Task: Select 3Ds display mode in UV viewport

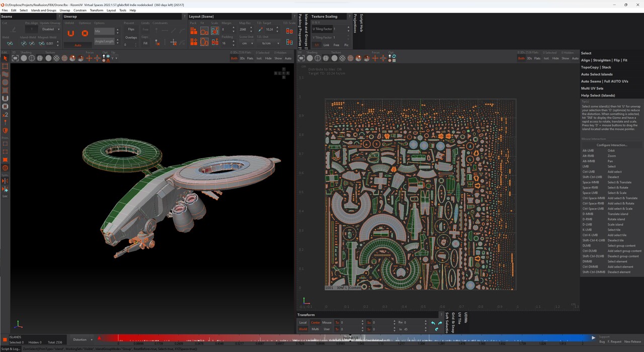Action: [x=529, y=58]
